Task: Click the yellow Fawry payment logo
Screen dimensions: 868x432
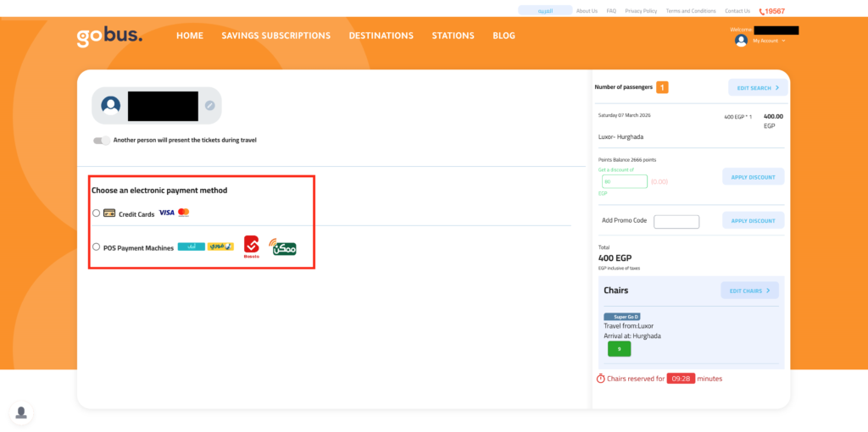Action: coord(220,246)
